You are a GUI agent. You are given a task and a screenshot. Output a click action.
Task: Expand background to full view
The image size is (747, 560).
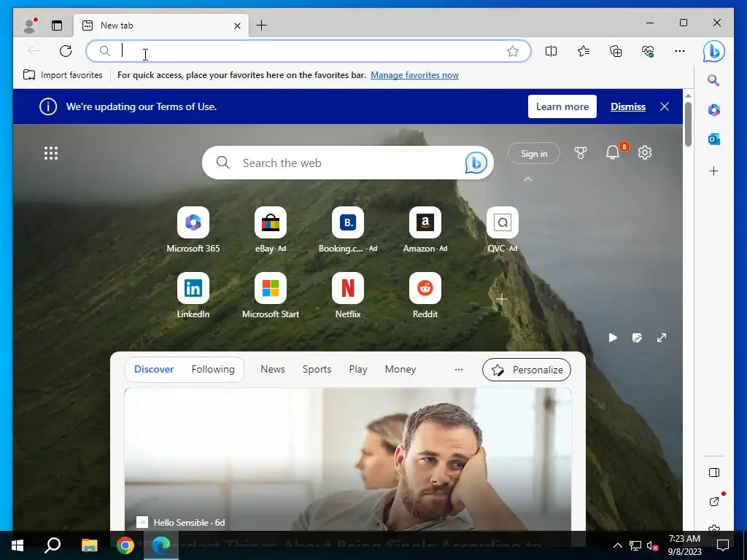[661, 338]
